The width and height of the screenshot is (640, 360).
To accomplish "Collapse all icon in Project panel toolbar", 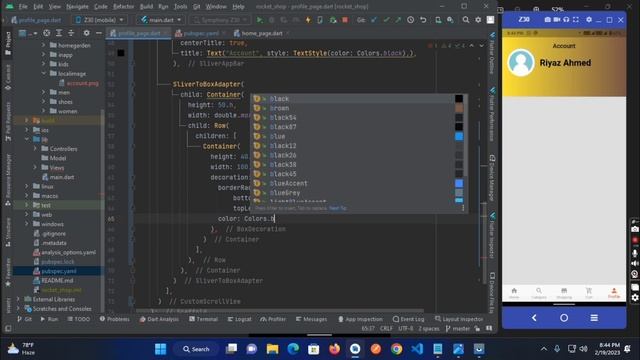I will (x=71, y=33).
